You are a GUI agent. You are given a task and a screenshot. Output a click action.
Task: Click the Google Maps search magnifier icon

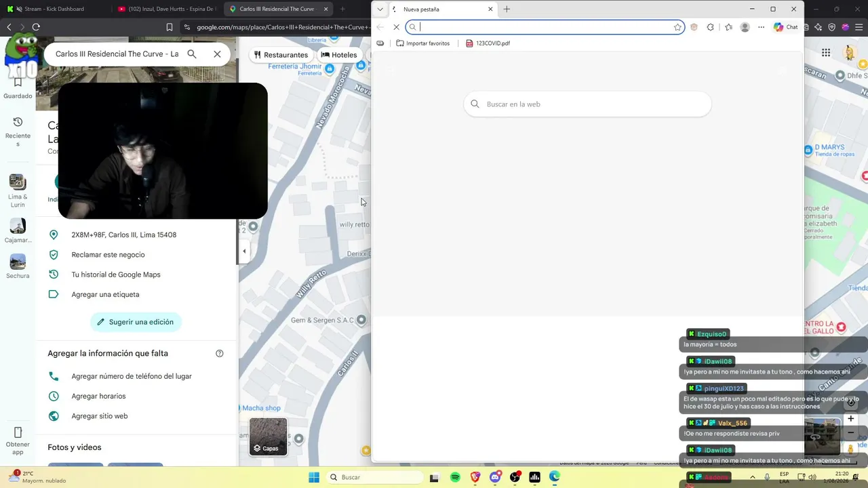tap(192, 54)
